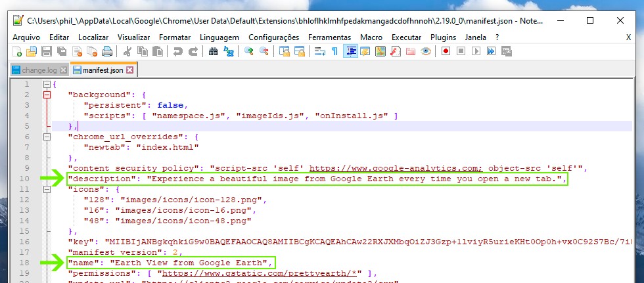Click the Print toolbar icon

click(x=106, y=51)
